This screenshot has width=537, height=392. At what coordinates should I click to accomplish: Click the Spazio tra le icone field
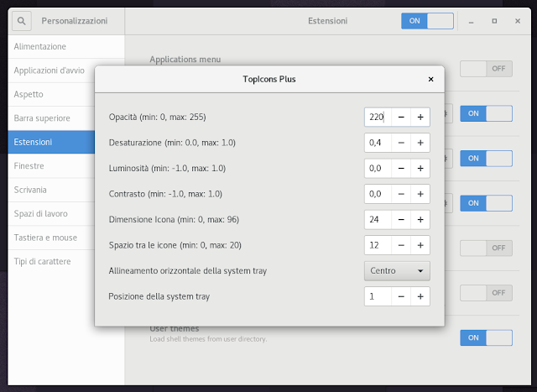[378, 245]
